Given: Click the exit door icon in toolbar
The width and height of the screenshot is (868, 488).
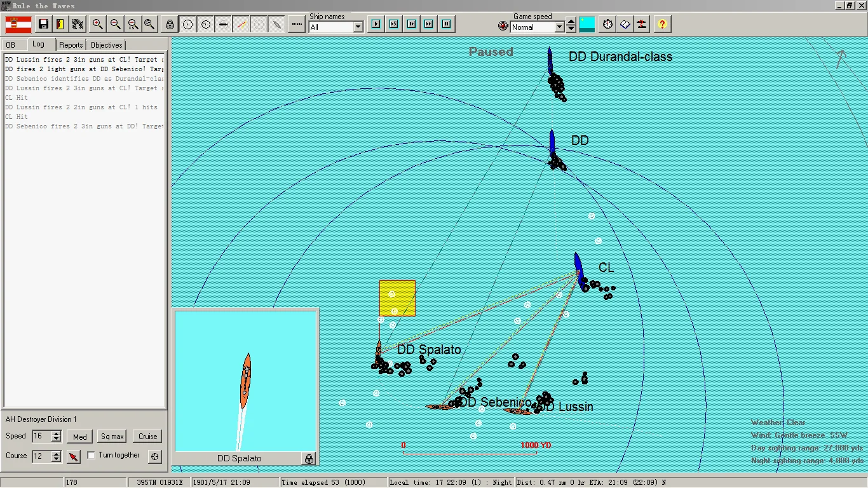Looking at the screenshot, I should coord(60,25).
